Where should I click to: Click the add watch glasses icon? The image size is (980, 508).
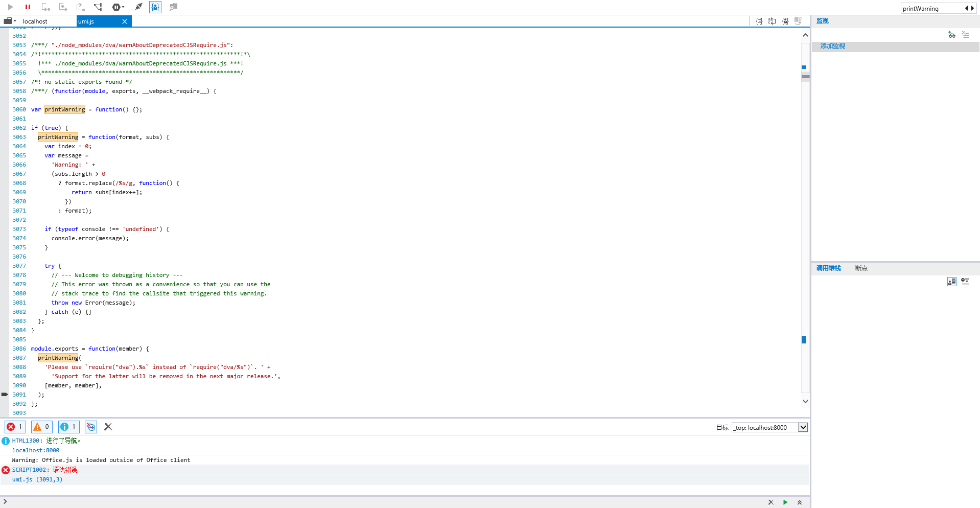coord(951,35)
